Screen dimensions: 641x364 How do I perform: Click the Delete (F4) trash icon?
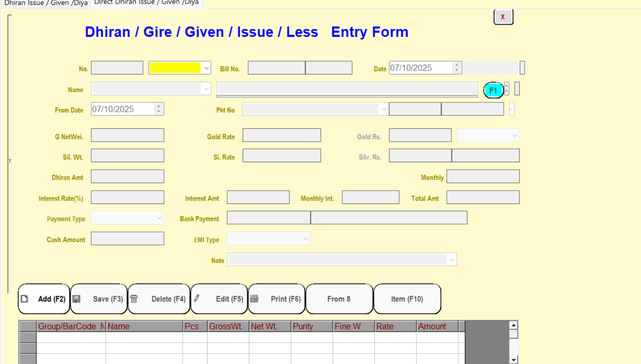tap(134, 299)
